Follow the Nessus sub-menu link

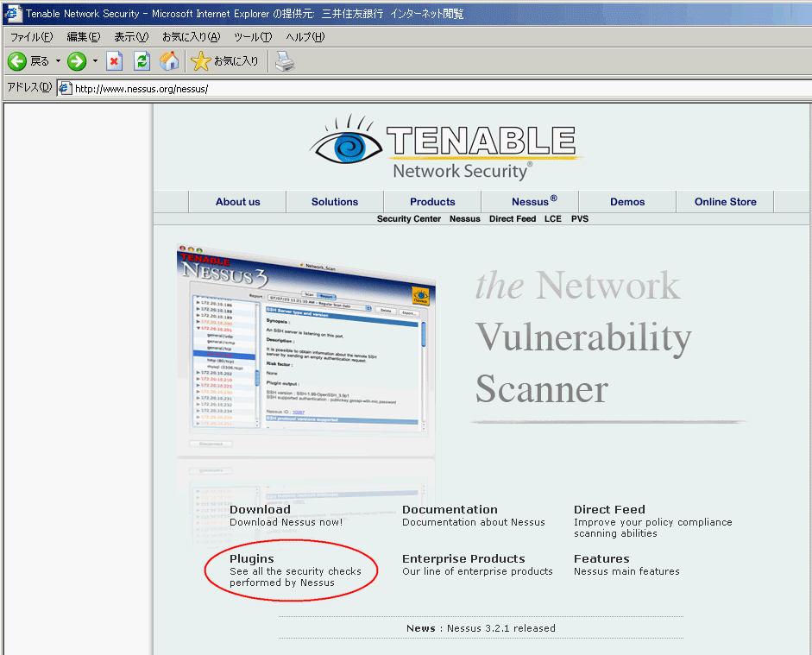[464, 219]
